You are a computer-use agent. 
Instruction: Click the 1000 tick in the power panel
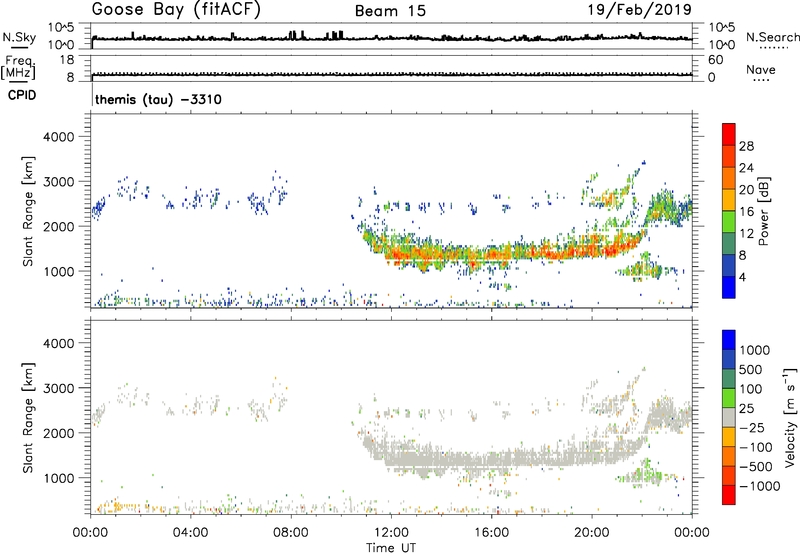pos(58,271)
